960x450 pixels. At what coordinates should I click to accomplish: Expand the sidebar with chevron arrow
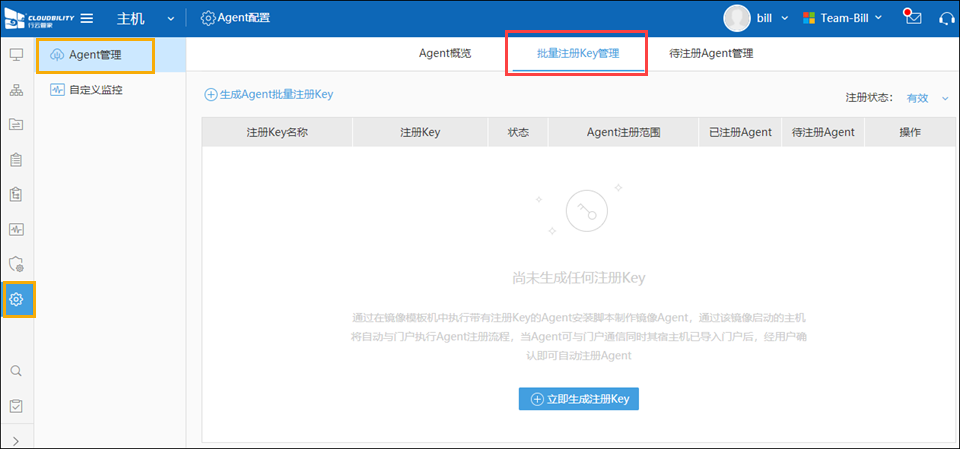17,441
